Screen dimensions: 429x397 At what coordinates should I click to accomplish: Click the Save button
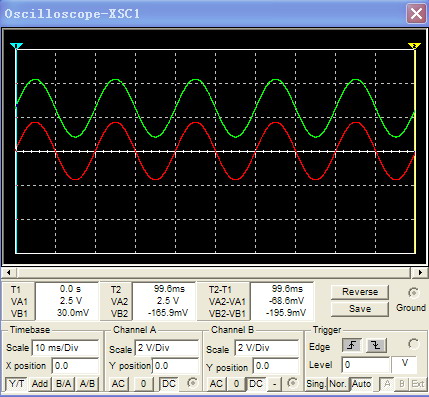[x=360, y=309]
